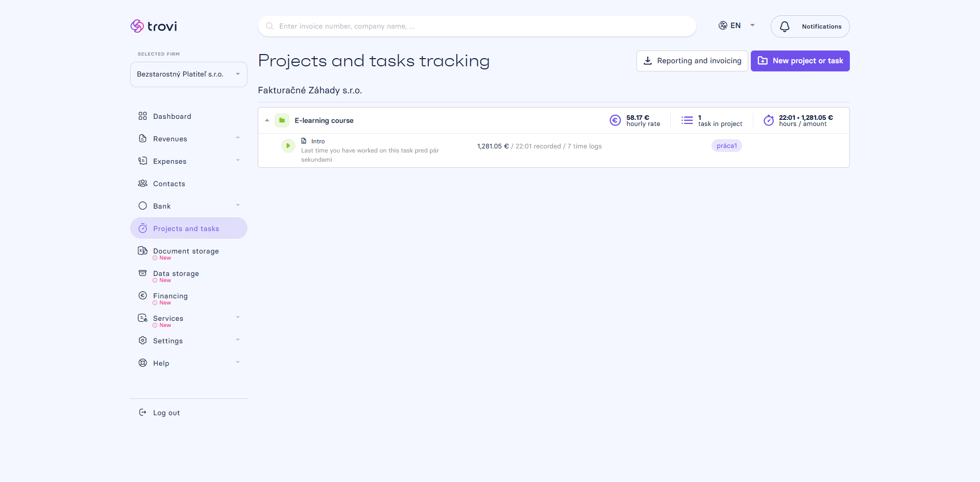This screenshot has width=980, height=482.
Task: Click the green E-learning course folder icon
Action: 282,120
